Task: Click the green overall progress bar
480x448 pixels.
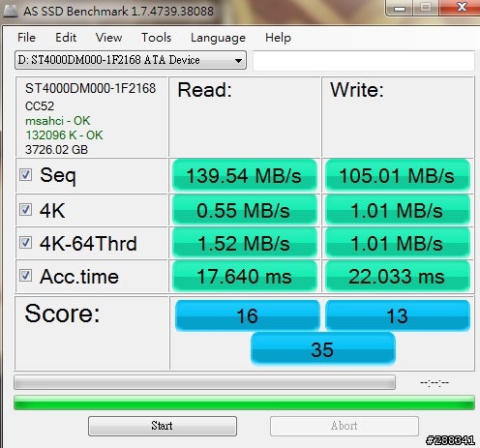Action: click(244, 403)
